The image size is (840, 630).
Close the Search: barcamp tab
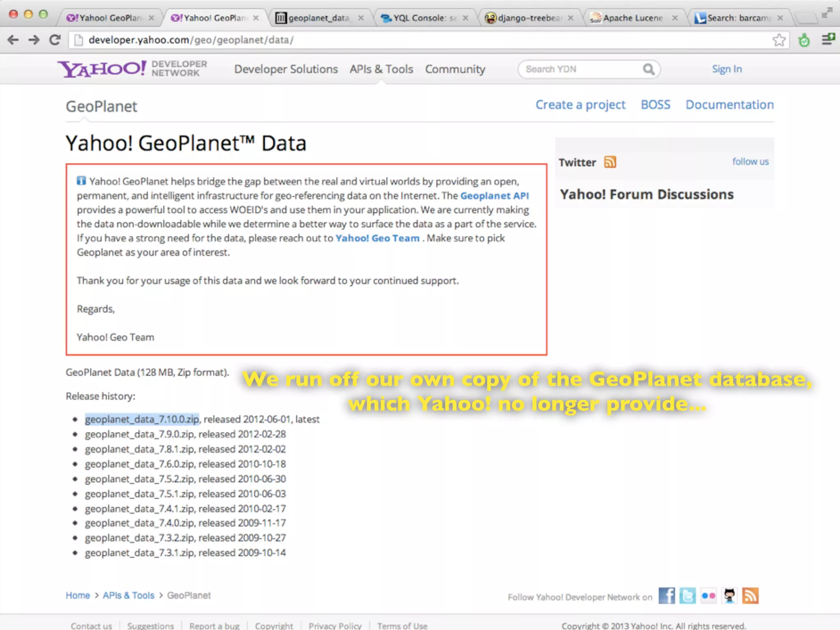click(780, 18)
